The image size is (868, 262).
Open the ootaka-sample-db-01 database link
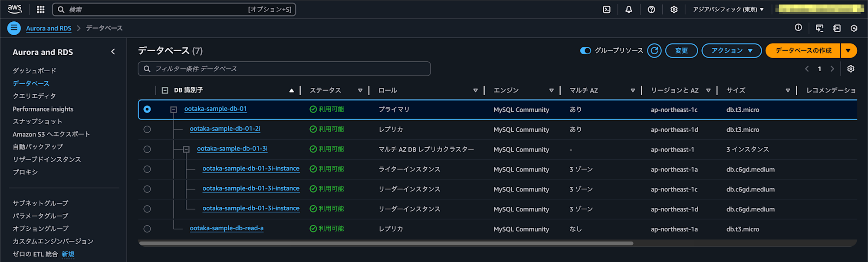(216, 109)
